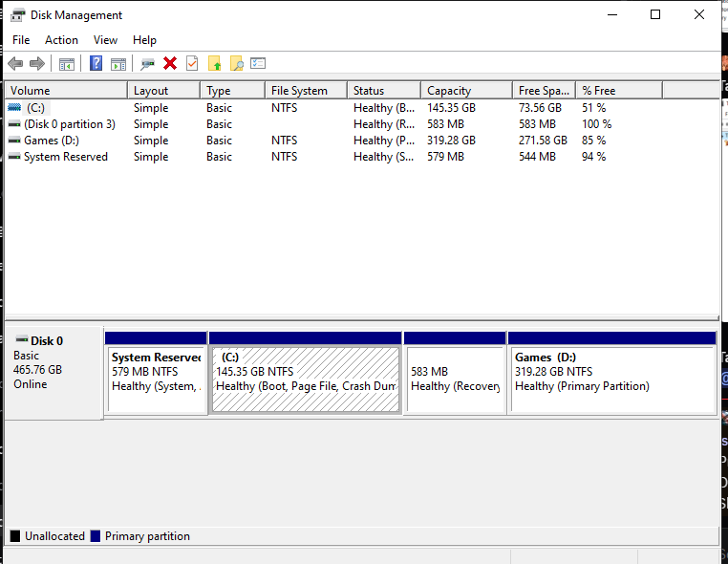Viewport: 728px width, 564px height.
Task: Click the Forward arrow toolbar icon
Action: (x=37, y=63)
